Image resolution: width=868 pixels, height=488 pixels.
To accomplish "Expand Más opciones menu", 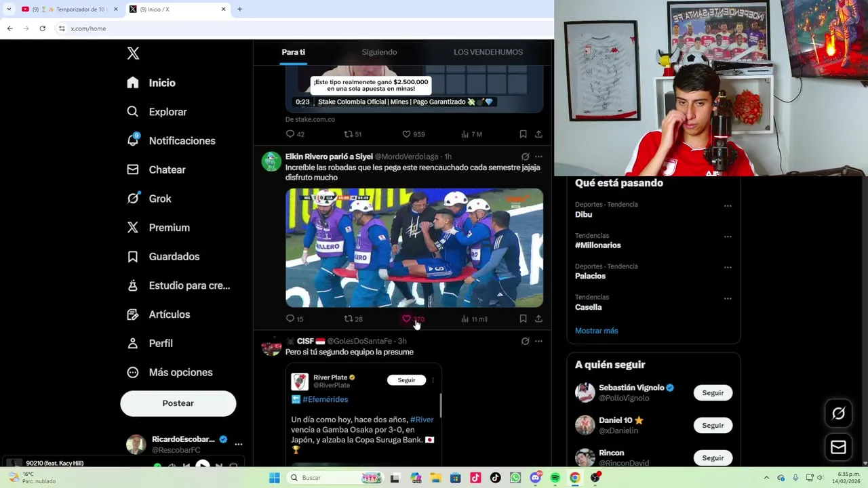I will click(170, 372).
